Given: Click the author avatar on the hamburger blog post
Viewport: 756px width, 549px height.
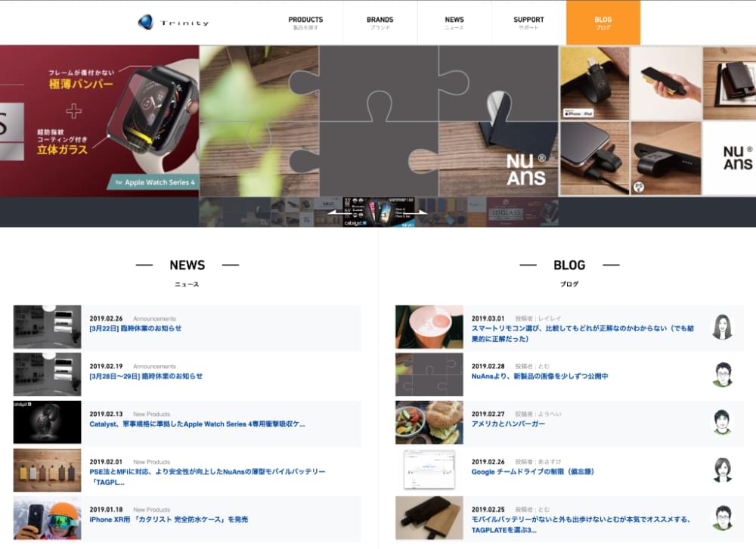Looking at the screenshot, I should click(x=723, y=422).
